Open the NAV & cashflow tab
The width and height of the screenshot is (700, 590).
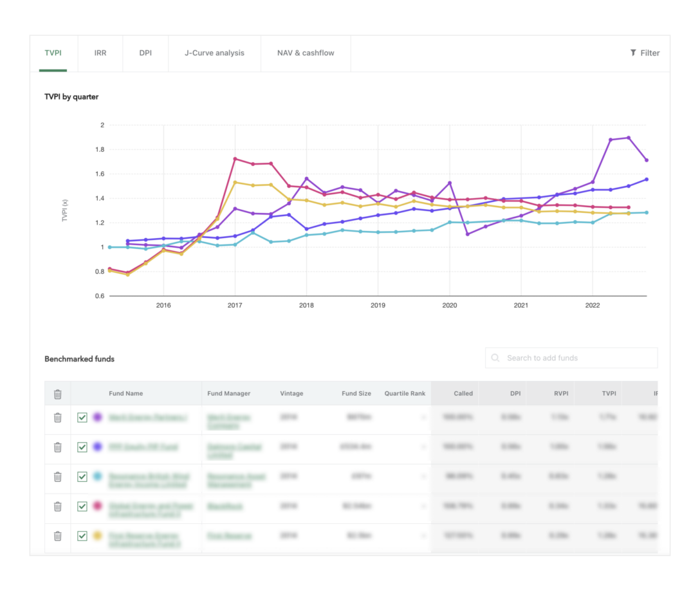point(306,53)
